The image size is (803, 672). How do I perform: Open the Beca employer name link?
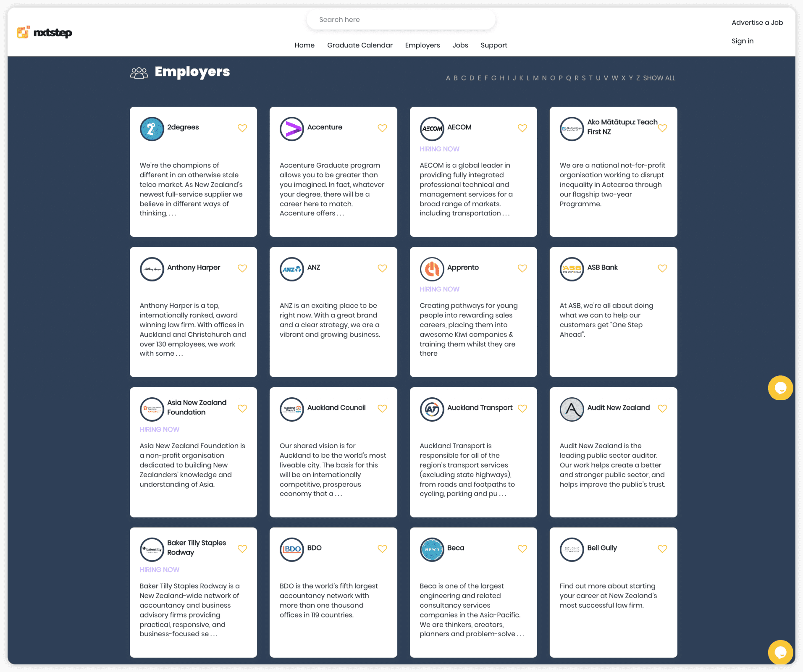pos(456,548)
